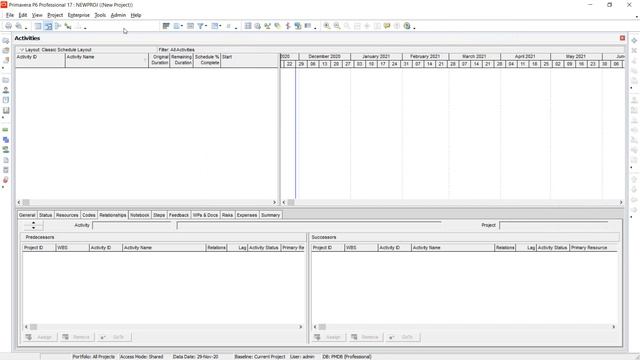Screen dimensions: 640x360
Task: Open the File menu
Action: (10, 15)
